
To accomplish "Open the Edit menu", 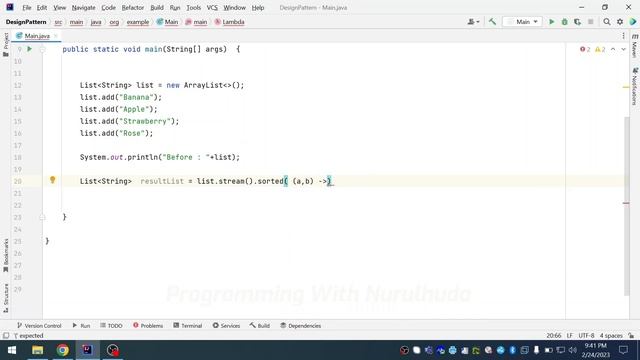I will pos(42,8).
